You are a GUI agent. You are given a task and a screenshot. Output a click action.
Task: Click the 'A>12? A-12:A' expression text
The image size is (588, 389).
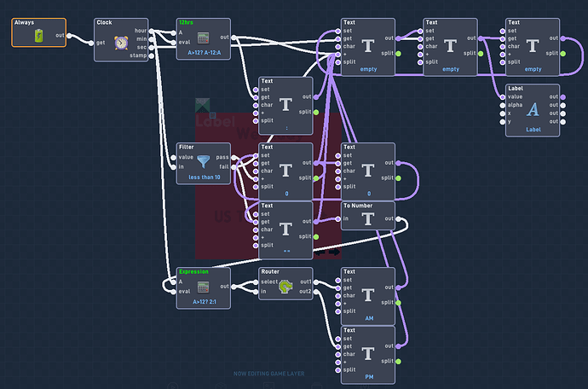[x=205, y=53]
